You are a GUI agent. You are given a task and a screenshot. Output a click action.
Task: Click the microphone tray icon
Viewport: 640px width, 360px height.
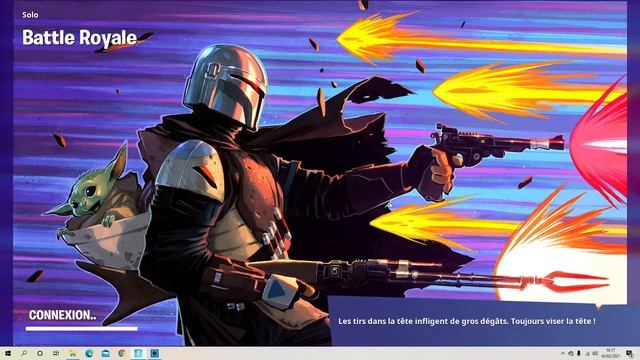tap(579, 353)
